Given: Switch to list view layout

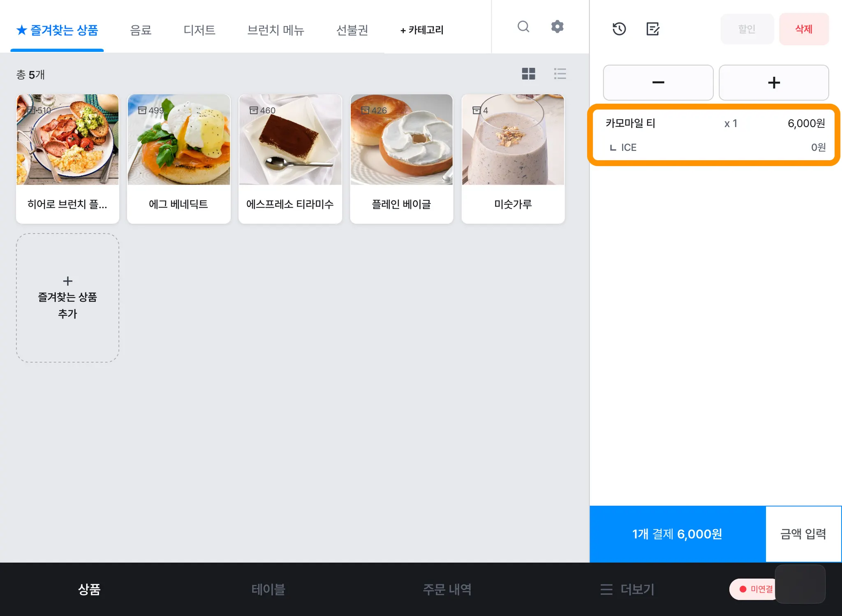Looking at the screenshot, I should pyautogui.click(x=560, y=74).
